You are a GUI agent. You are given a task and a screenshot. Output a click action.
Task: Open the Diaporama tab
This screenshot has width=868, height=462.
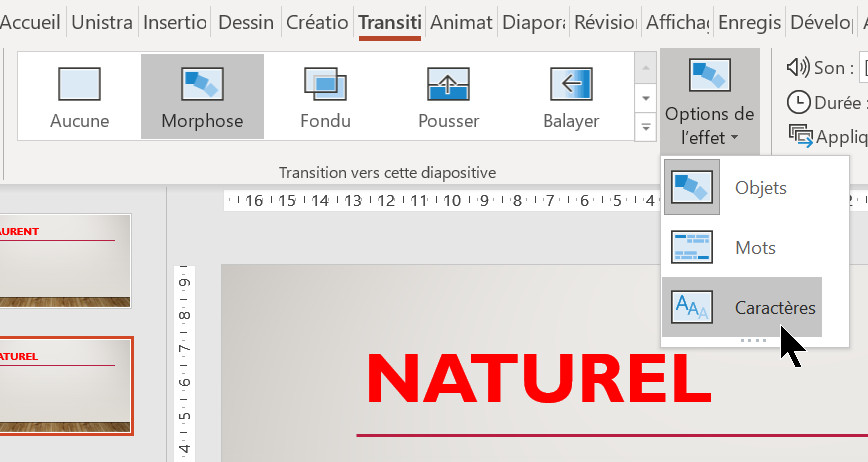pos(534,22)
